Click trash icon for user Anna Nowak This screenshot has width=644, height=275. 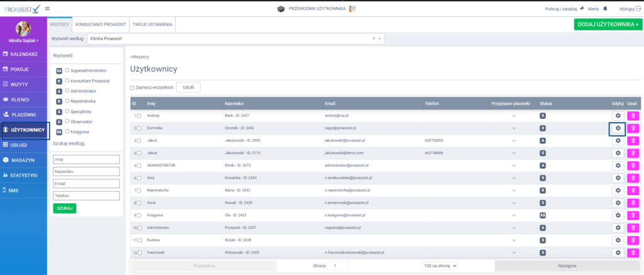pyautogui.click(x=633, y=203)
